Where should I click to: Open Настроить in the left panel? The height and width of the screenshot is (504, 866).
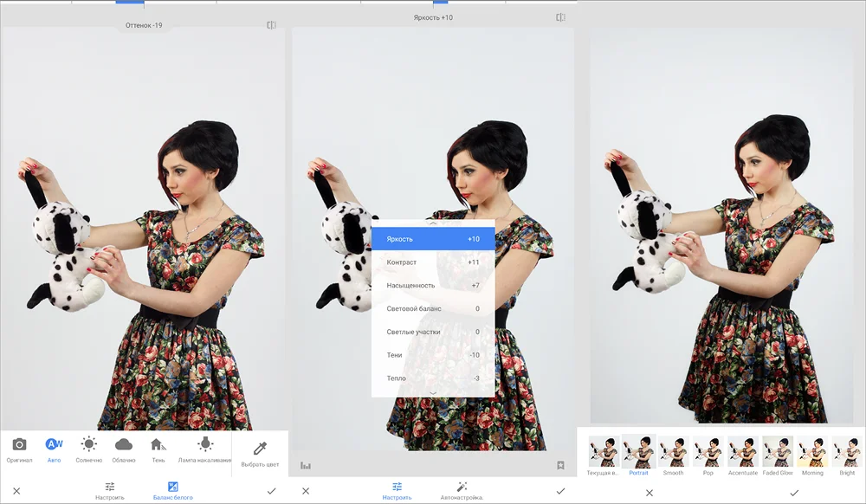(x=110, y=490)
